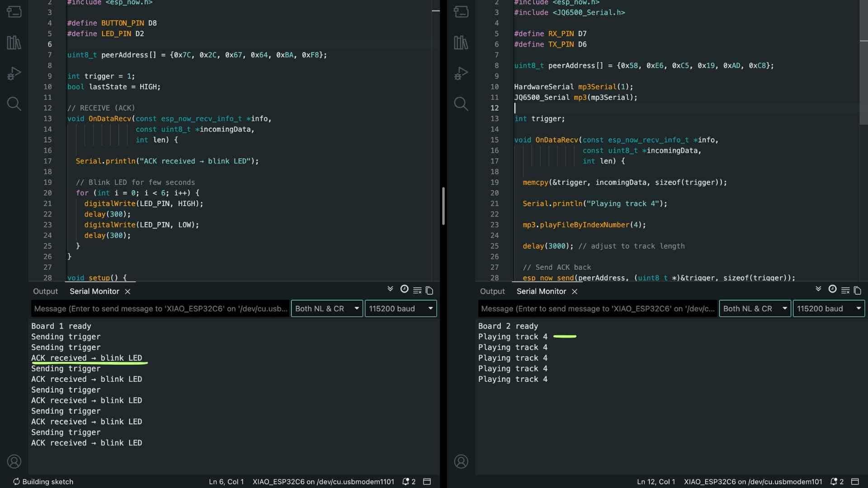Viewport: 868px width, 488px height.
Task: Toggle timestamp in left Serial Monitor
Action: click(x=404, y=289)
